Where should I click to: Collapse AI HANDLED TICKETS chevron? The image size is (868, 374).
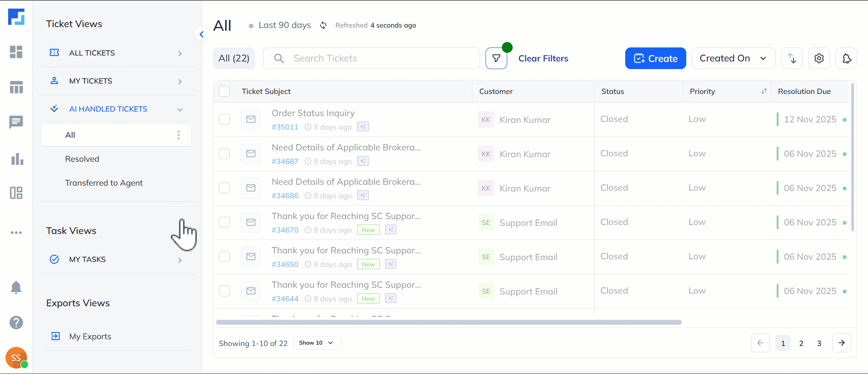[x=180, y=109]
